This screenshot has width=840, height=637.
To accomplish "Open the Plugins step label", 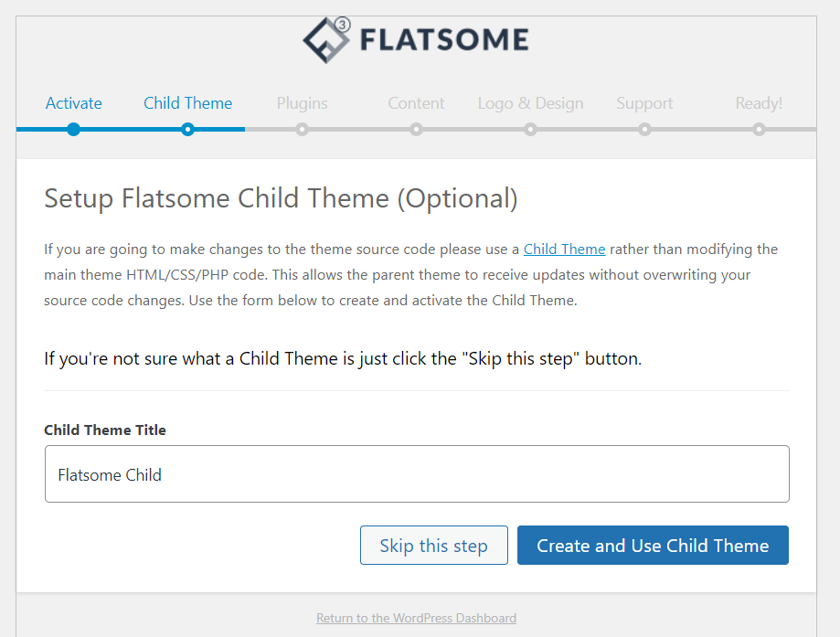I will click(303, 103).
